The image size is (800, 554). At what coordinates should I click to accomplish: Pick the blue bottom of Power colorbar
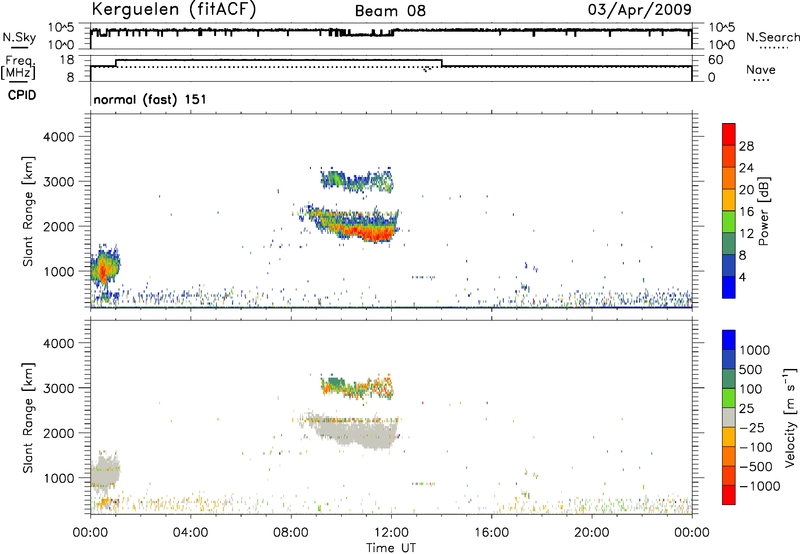tap(729, 287)
